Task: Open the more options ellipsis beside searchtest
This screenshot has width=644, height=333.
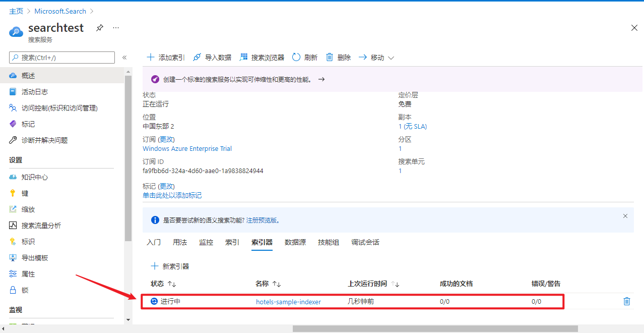Action: (116, 28)
